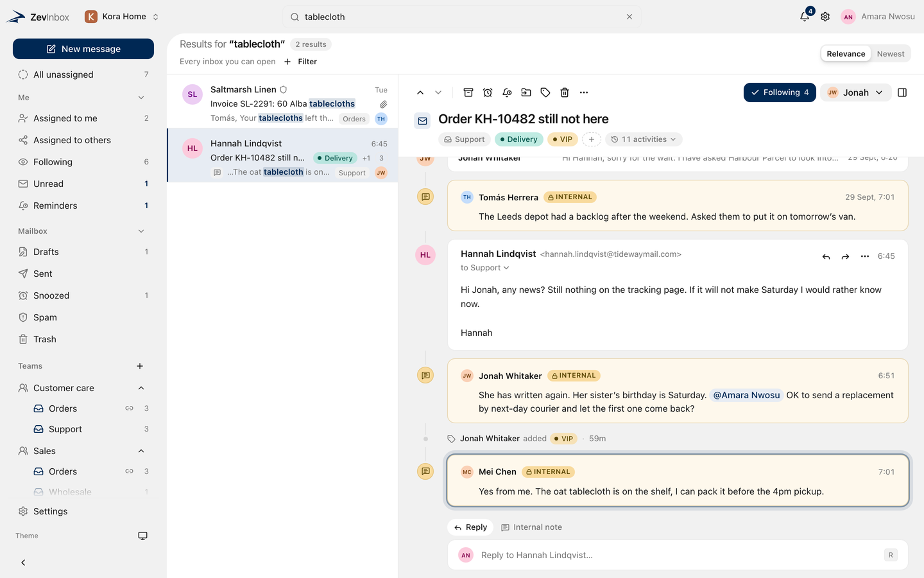Click New message button
Screen dimensions: 924x578
tap(83, 49)
